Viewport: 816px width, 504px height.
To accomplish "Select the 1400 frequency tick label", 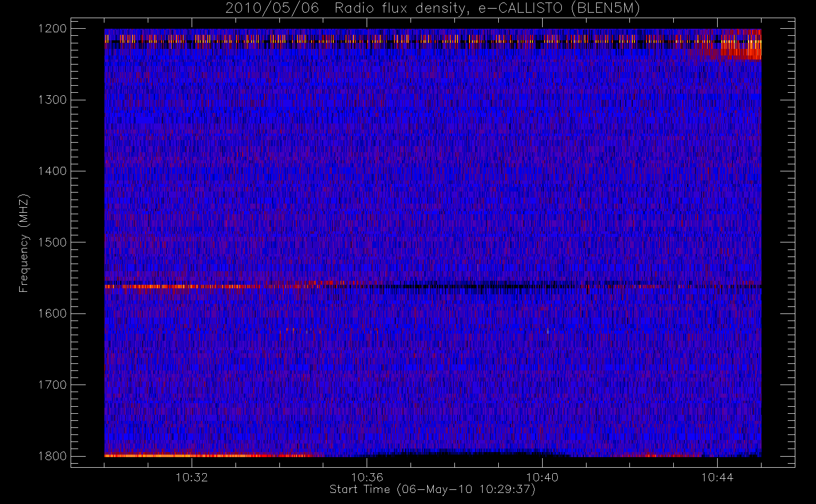I will point(53,171).
